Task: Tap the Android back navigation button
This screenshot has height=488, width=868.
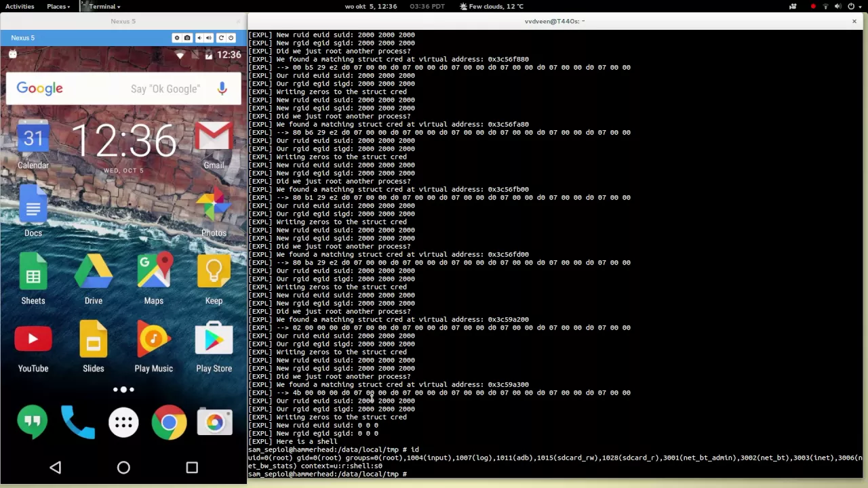Action: (56, 468)
